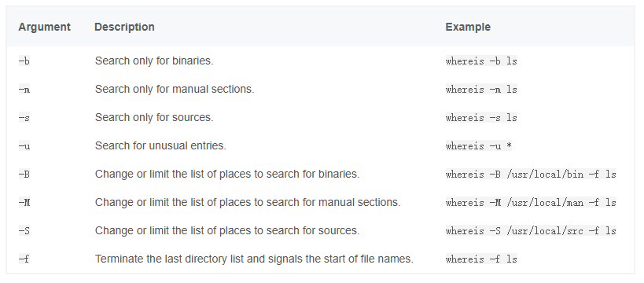Select the -s argument code
Screen dimensions: 644x283
tap(24, 118)
